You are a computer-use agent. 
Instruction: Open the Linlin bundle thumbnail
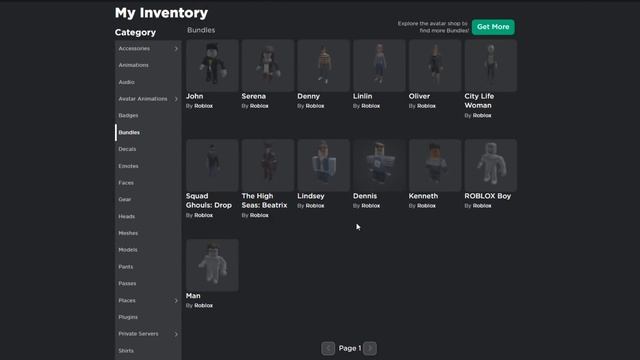(x=379, y=65)
